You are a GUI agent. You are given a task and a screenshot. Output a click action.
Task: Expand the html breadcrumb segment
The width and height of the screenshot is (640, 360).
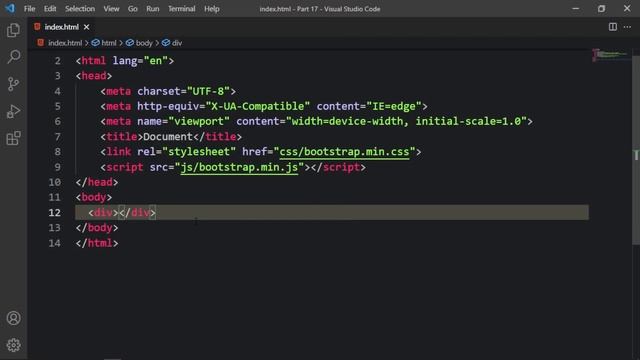(x=104, y=43)
